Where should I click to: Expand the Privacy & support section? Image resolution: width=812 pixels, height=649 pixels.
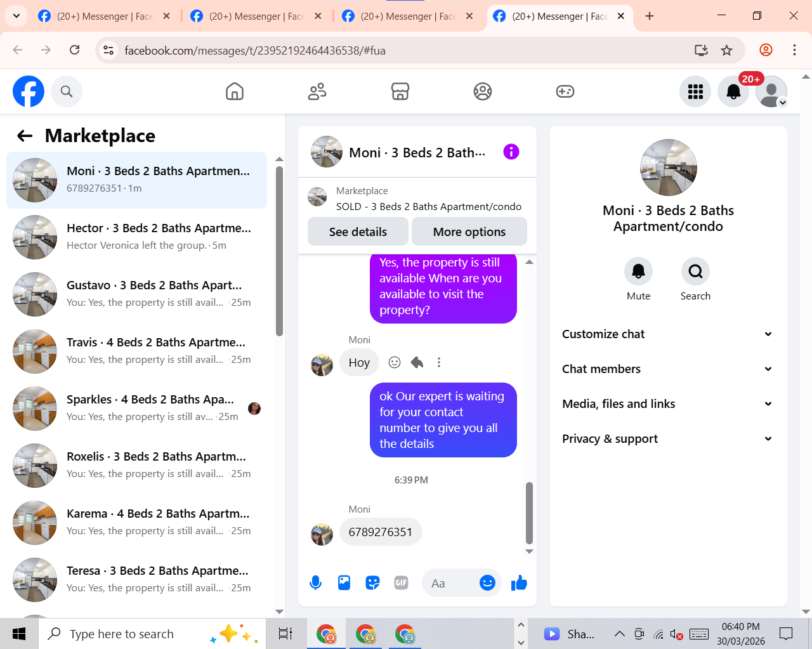[x=668, y=439]
